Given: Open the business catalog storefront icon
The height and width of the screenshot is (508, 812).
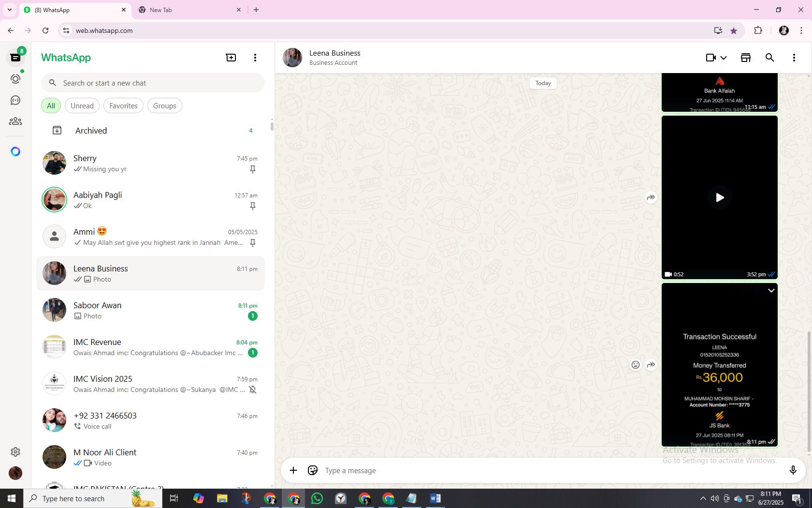Looking at the screenshot, I should tap(745, 58).
